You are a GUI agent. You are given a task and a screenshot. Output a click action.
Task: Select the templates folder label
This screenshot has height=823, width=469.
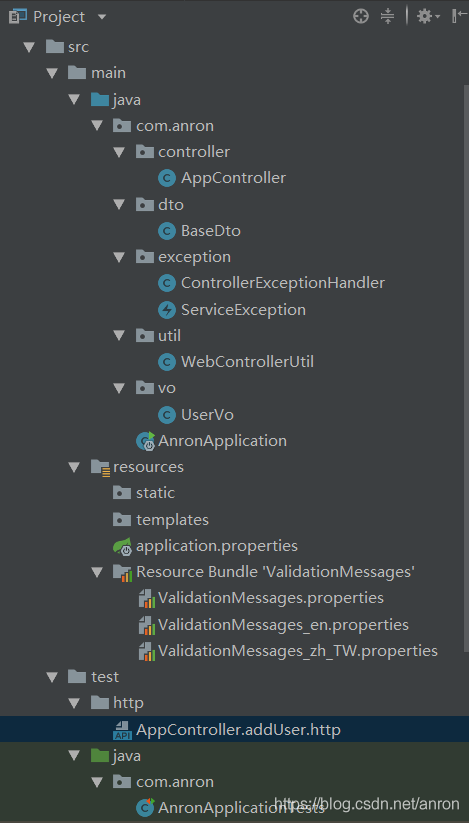click(172, 520)
